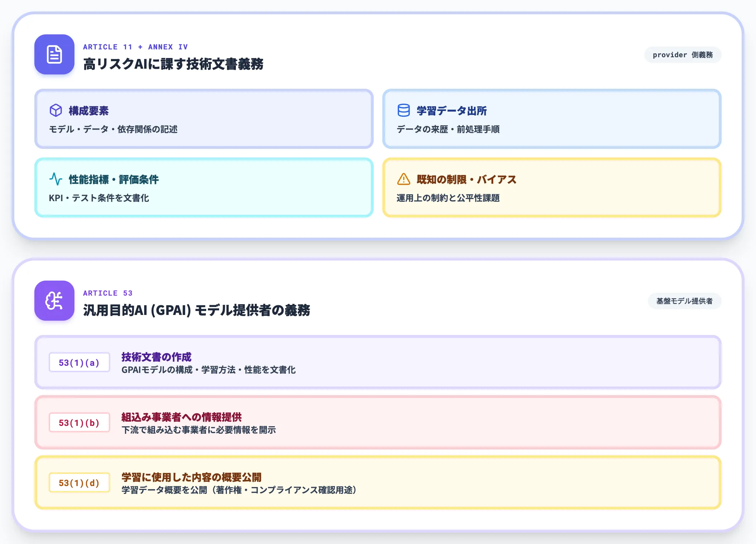The height and width of the screenshot is (544, 756).
Task: Select the 基盤モデル提供者 badge
Action: [684, 301]
